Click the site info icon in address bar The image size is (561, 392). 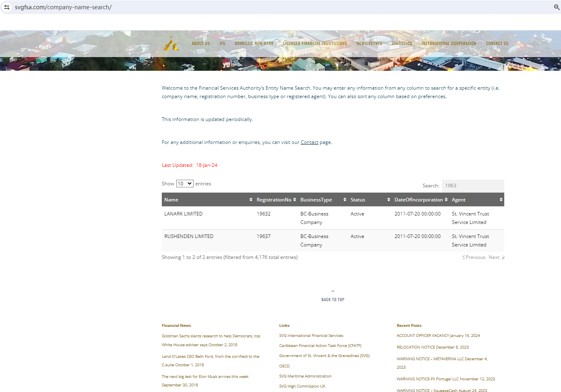[7, 7]
